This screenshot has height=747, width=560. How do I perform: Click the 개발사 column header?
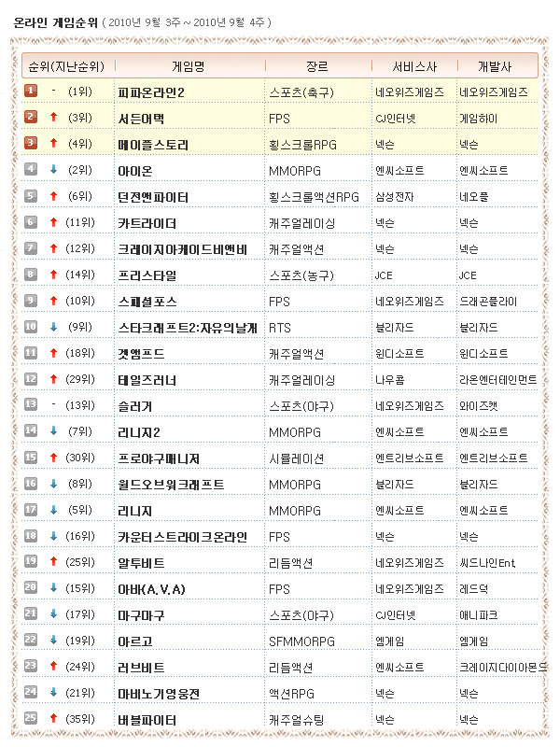tap(495, 66)
